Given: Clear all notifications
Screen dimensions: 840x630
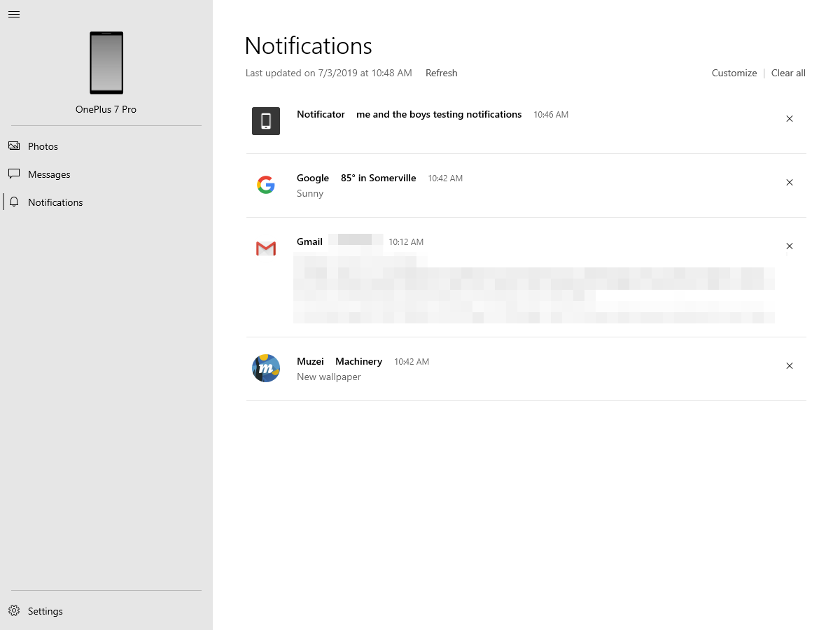Looking at the screenshot, I should tap(788, 73).
